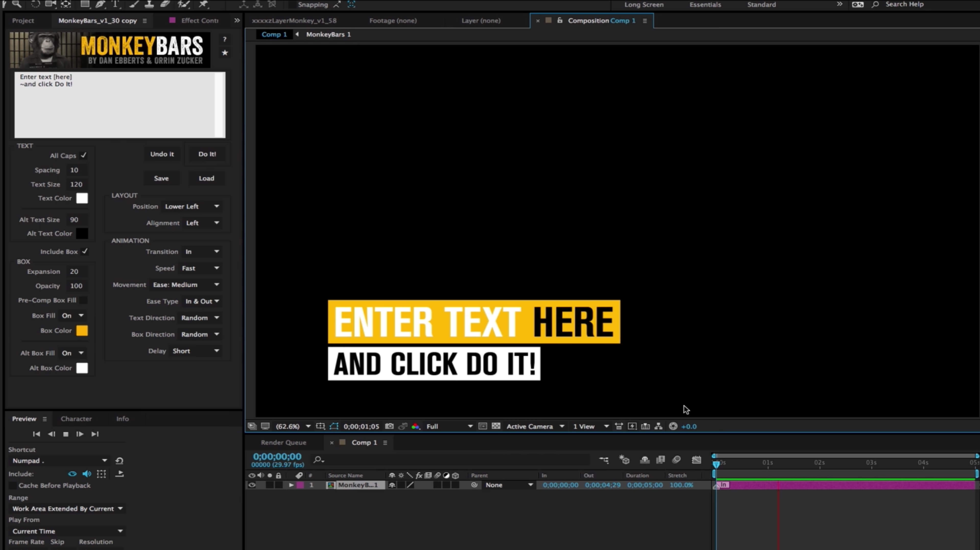980x550 pixels.
Task: Click reset exposure icon in viewer
Action: (673, 426)
